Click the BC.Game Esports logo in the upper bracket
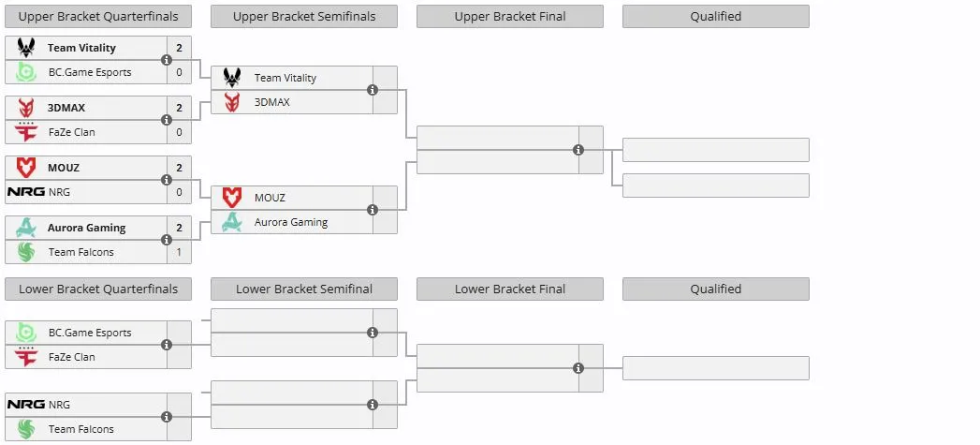The height and width of the screenshot is (445, 980). 25,72
